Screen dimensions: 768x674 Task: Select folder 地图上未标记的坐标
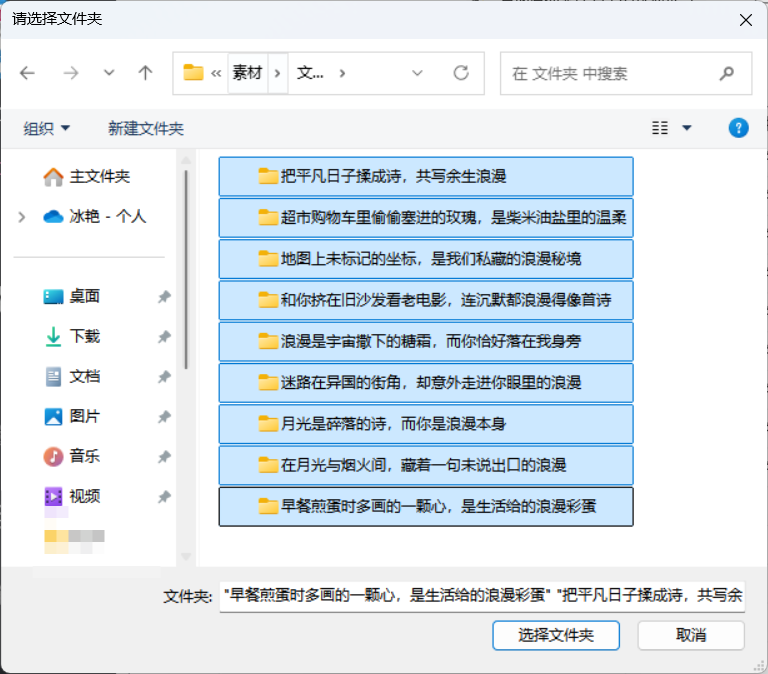tap(426, 259)
